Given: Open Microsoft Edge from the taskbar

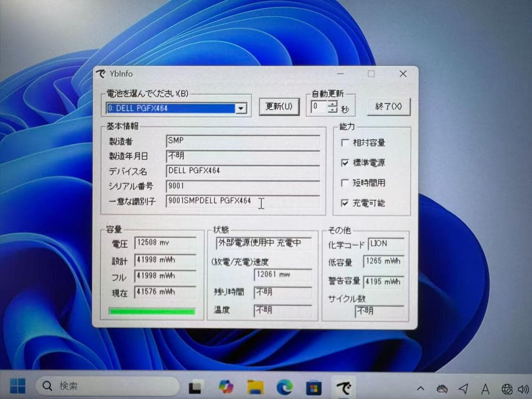Looking at the screenshot, I should click(x=285, y=386).
